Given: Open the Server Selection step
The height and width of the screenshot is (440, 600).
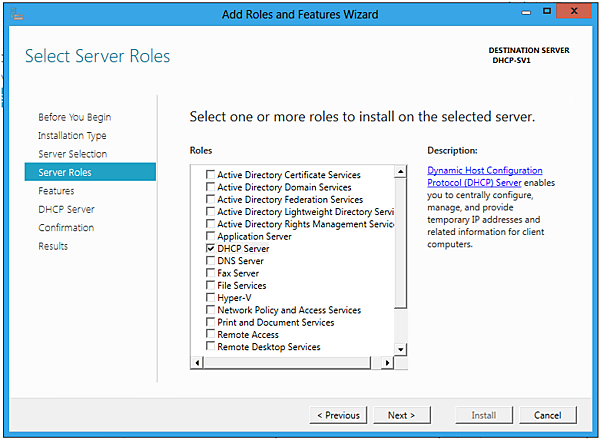Looking at the screenshot, I should coord(72,154).
